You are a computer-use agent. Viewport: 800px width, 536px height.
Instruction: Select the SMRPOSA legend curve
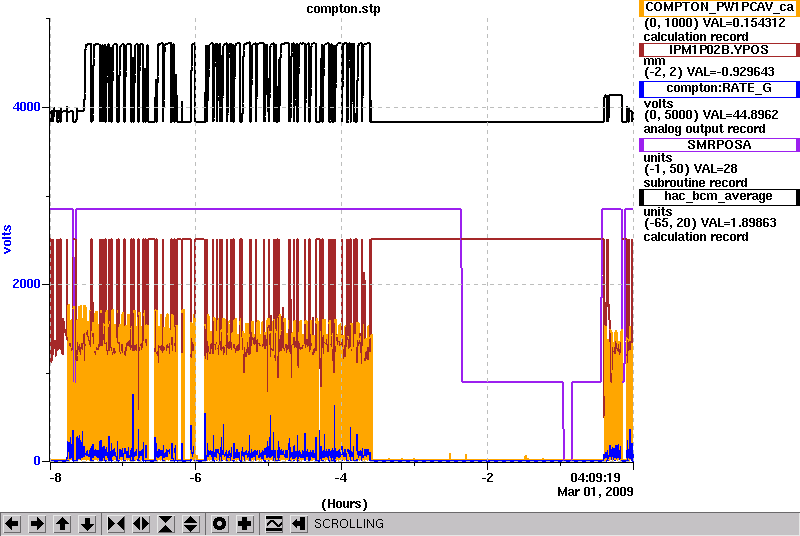(719, 145)
